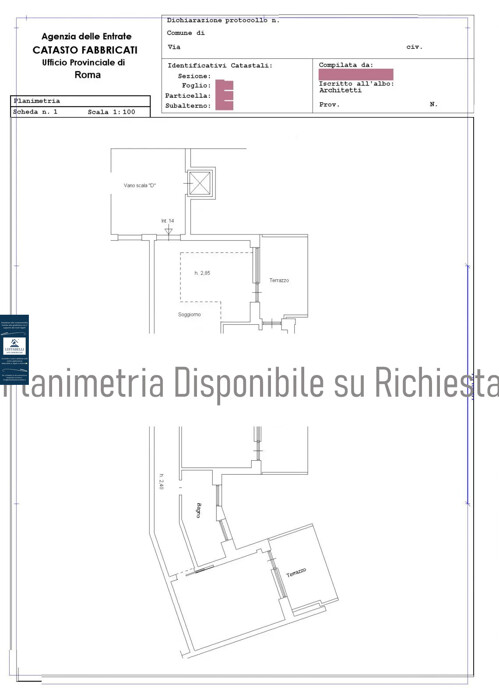Click the 'Terrazzo' label beside Soggiorno
The image size is (499, 700).
(279, 280)
